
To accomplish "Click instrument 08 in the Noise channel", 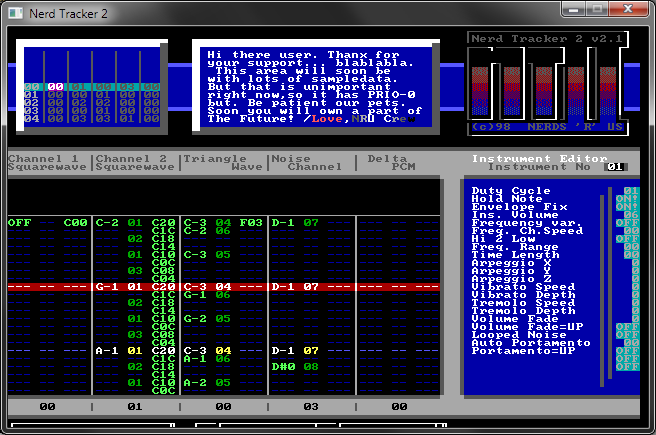I will click(311, 367).
